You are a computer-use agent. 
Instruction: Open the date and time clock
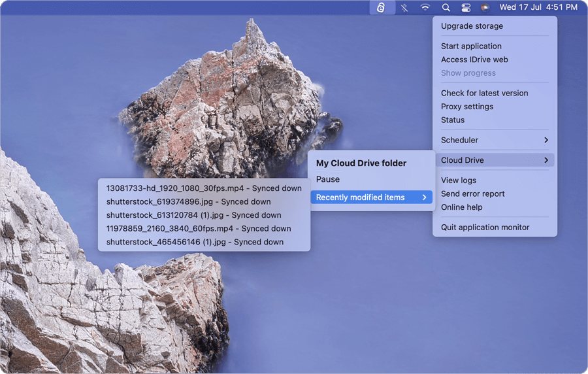pos(538,7)
